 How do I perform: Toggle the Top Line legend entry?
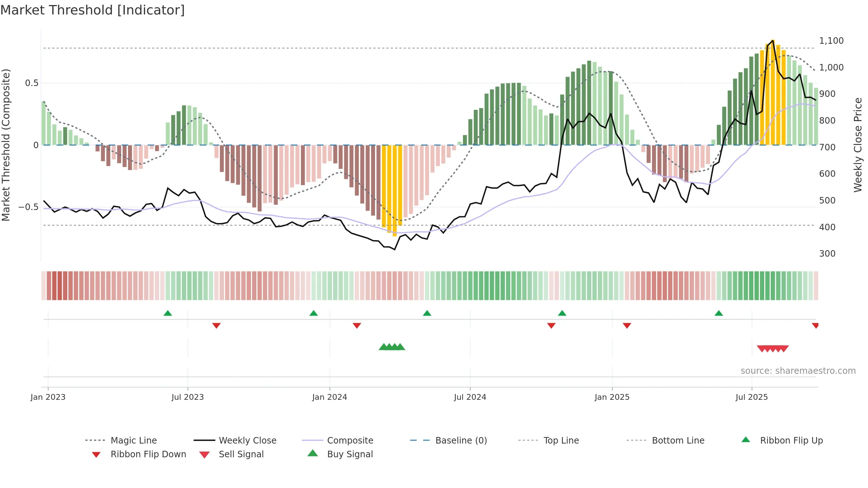(x=548, y=440)
